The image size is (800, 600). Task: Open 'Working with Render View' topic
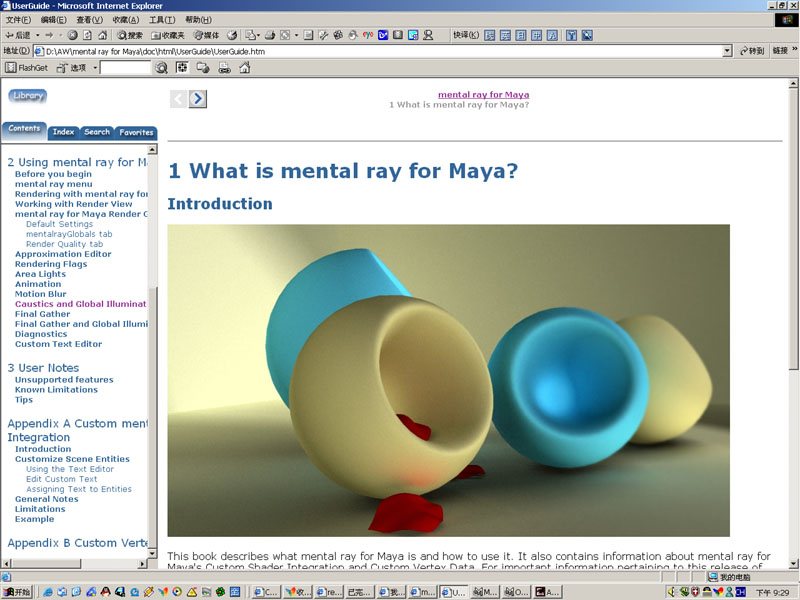tap(73, 204)
